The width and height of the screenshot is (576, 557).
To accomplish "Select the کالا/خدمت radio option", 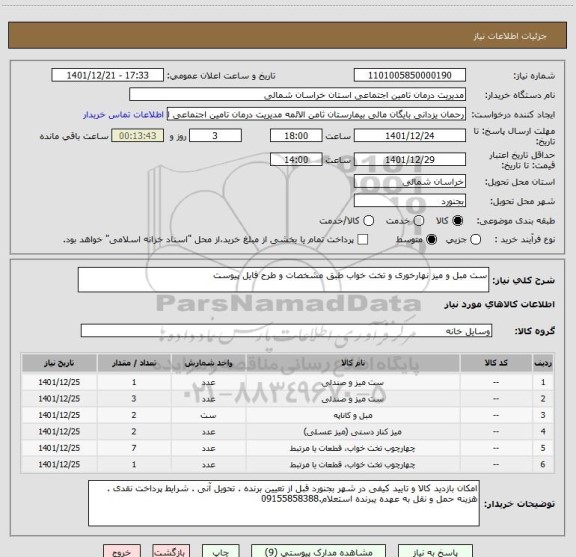I will (x=368, y=221).
